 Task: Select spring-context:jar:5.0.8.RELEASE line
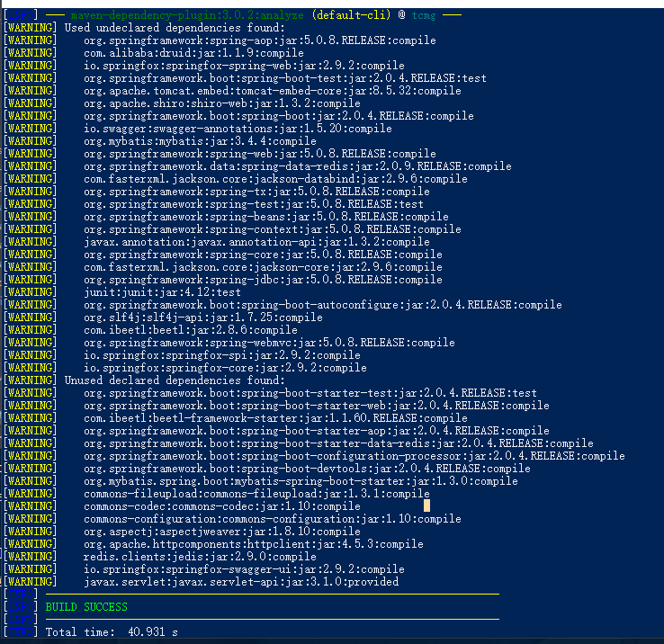(273, 229)
